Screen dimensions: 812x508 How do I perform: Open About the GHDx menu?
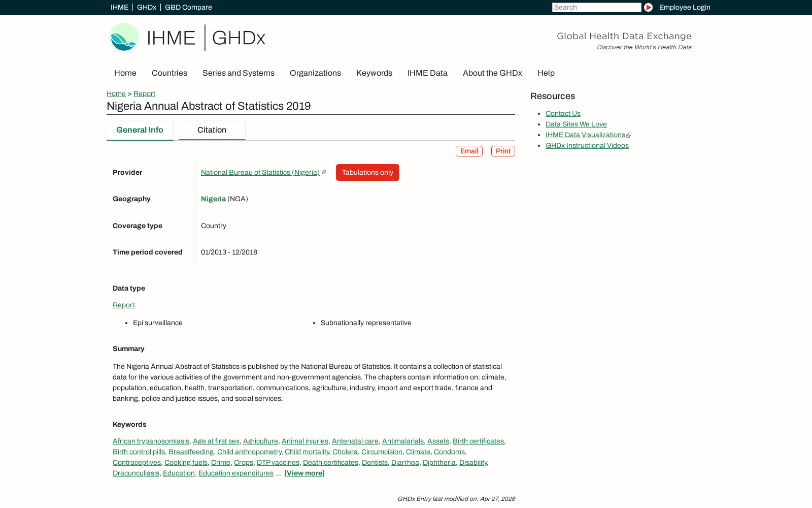(492, 73)
